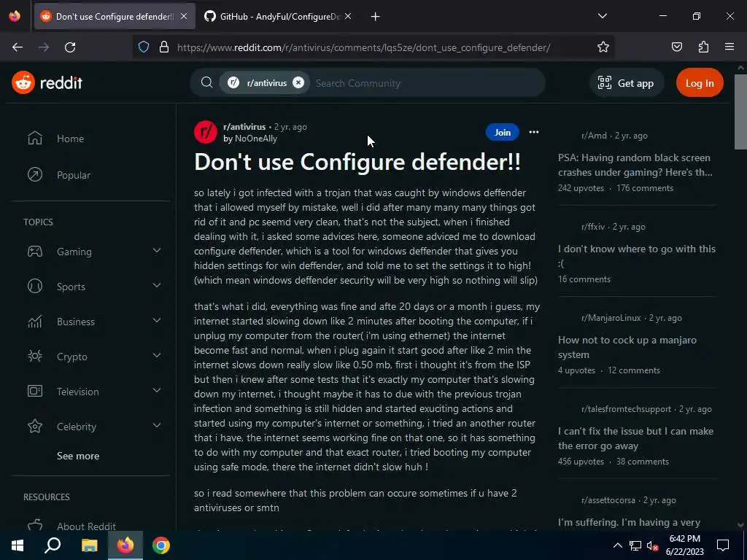Open a new browser tab

point(376,17)
